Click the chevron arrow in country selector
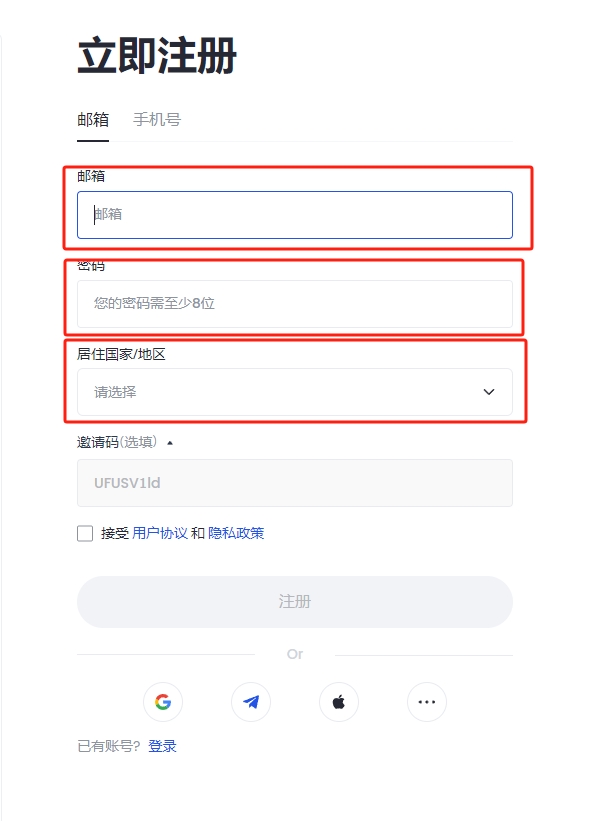This screenshot has width=590, height=821. [x=489, y=392]
